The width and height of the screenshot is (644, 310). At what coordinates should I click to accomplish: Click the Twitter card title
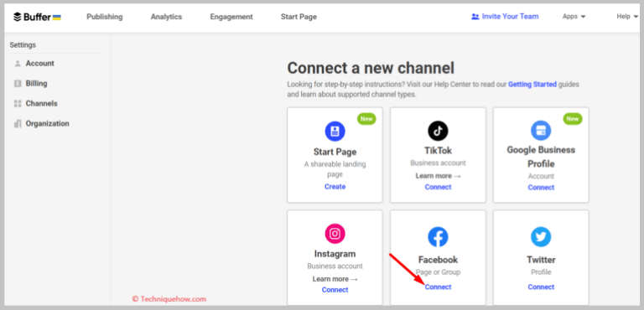click(x=542, y=260)
